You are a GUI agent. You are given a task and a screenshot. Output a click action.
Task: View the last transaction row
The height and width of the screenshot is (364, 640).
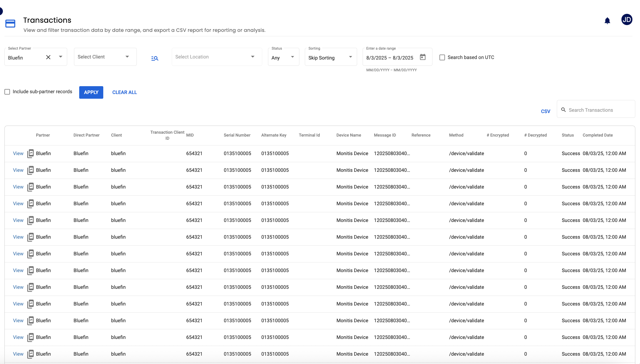click(x=18, y=354)
